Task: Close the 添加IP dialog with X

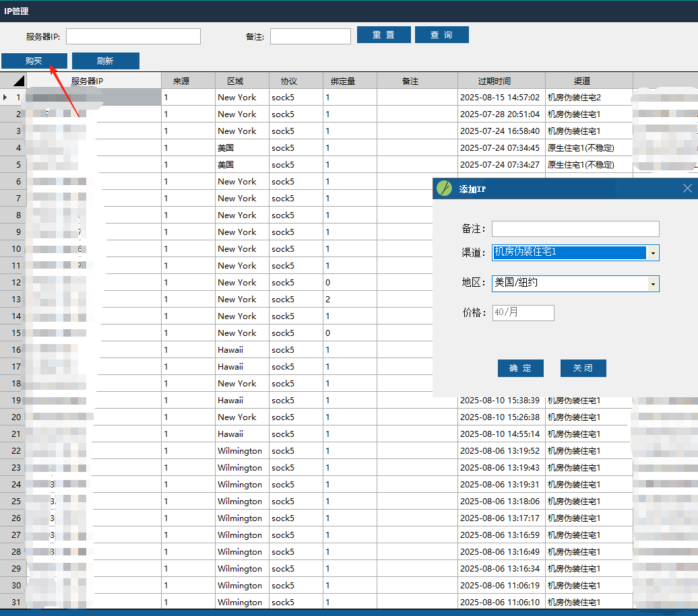Action: coord(687,189)
